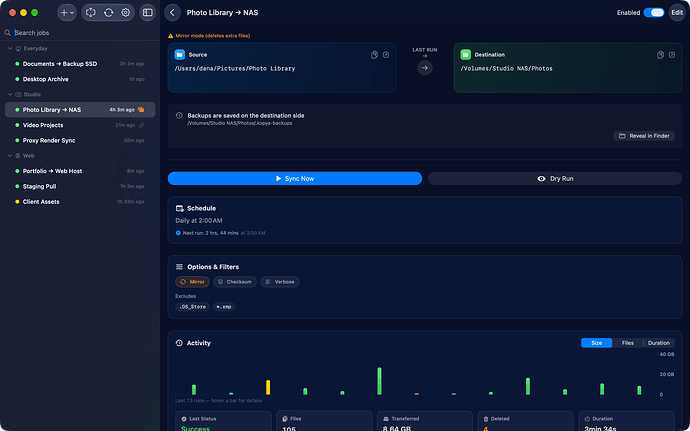Screen dimensions: 690x431
Task: Click the tallest green bar in Activity chart
Action: (379, 381)
